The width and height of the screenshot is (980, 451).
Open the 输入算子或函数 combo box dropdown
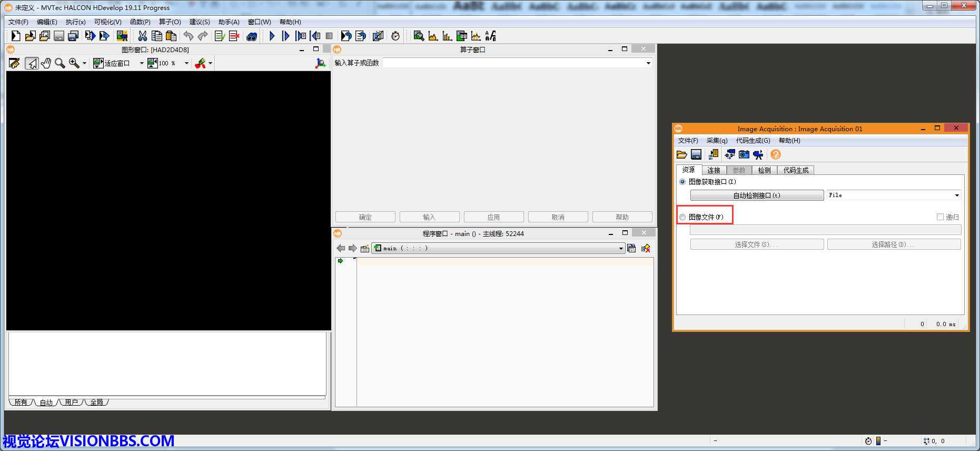[648, 63]
